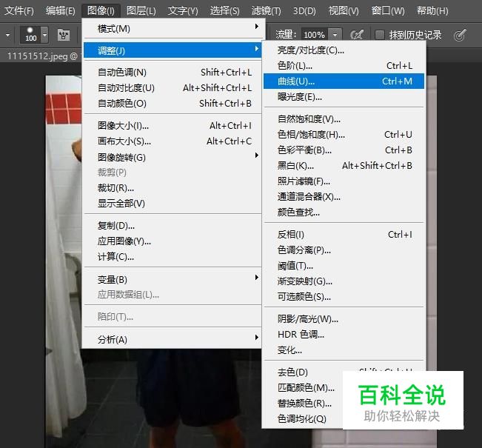
Task: Choose 色阶(L)...
Action: [x=344, y=65]
